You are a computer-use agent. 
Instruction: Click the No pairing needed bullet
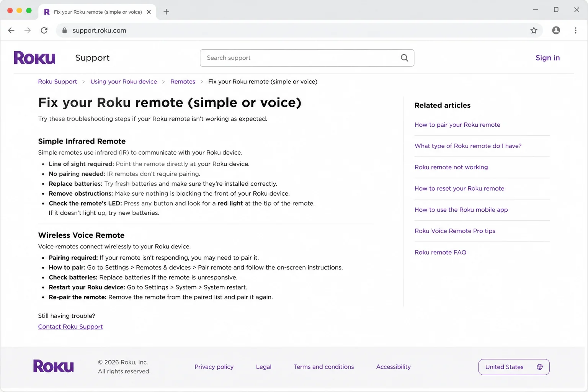click(124, 174)
